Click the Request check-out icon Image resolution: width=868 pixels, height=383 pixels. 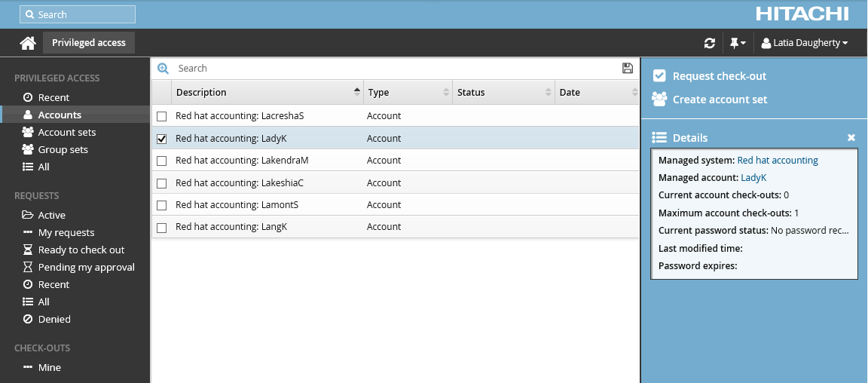click(659, 76)
